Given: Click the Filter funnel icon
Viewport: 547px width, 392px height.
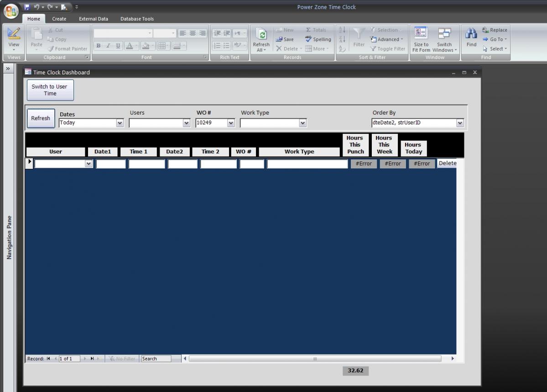Looking at the screenshot, I should point(359,34).
